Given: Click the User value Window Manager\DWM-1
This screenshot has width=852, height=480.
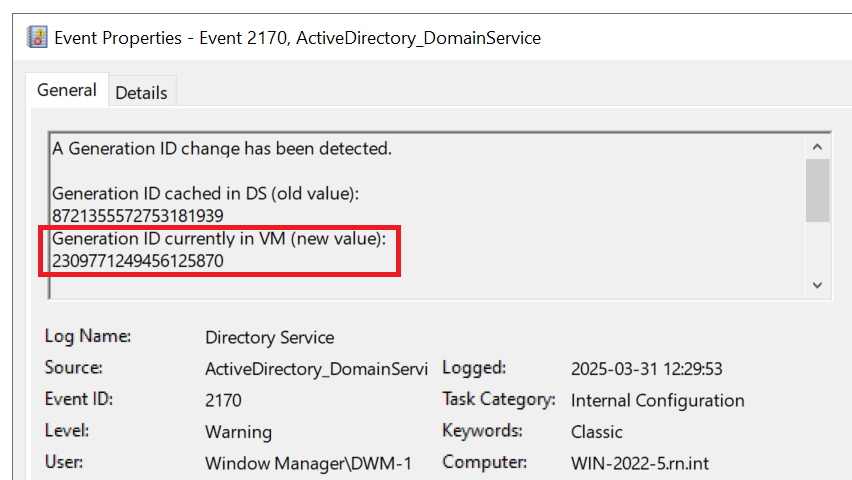Looking at the screenshot, I should coord(308,464).
